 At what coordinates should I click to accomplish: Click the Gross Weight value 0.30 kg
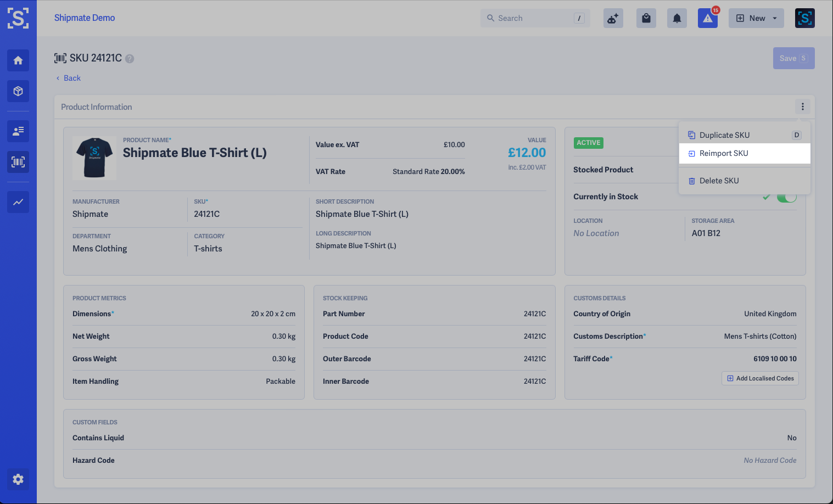[284, 359]
